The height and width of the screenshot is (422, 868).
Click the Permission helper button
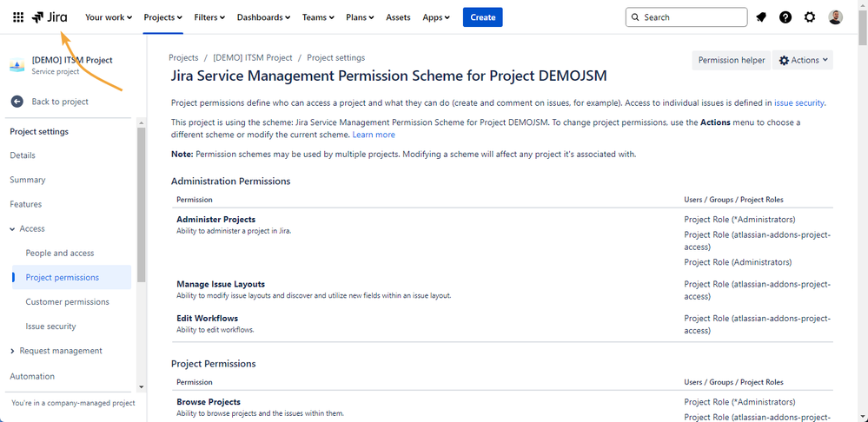coord(732,60)
